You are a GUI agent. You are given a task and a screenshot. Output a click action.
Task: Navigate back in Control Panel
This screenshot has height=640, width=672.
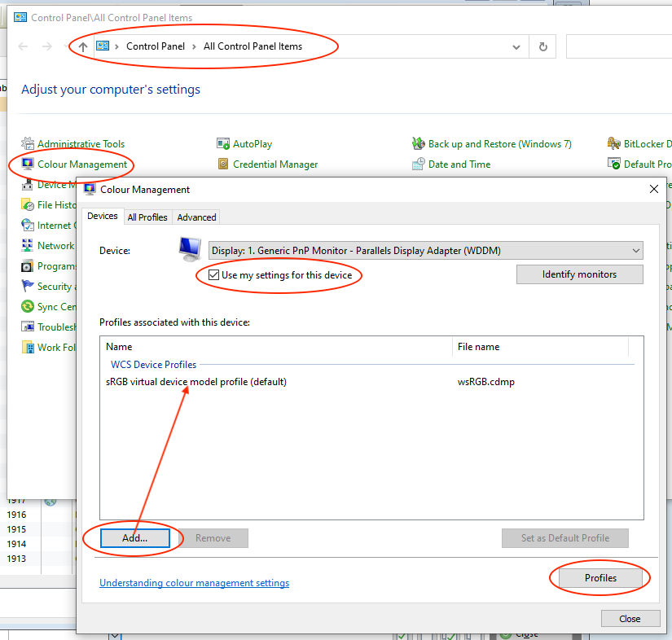23,46
